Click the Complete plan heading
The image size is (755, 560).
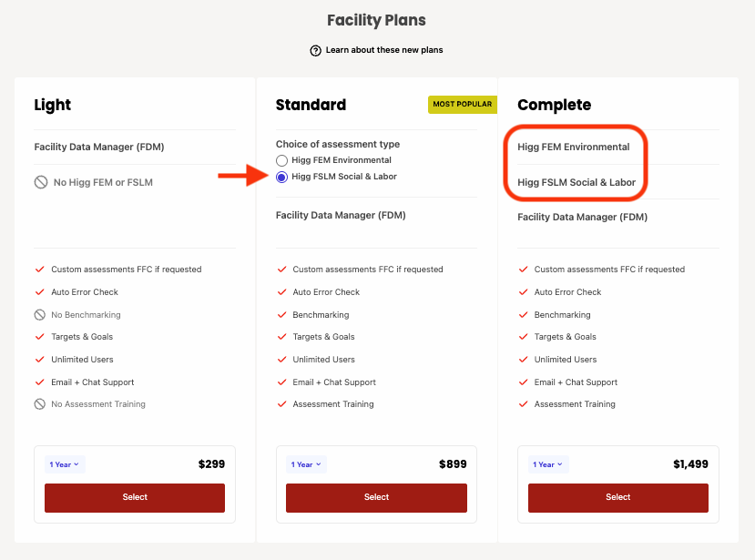(555, 105)
